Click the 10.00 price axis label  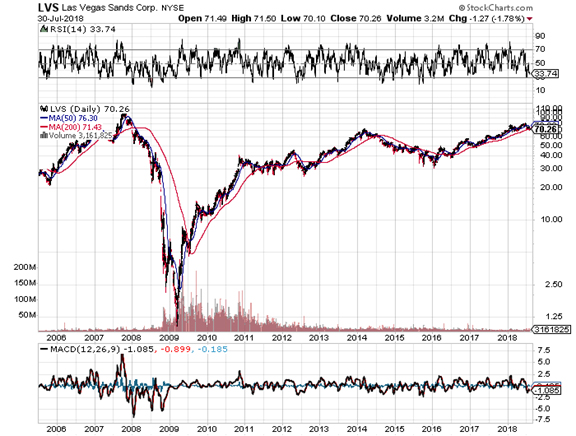point(551,219)
